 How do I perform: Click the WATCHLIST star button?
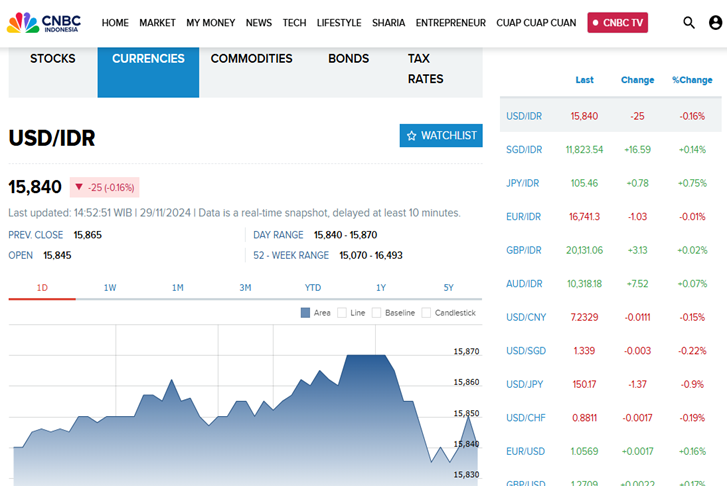[440, 135]
